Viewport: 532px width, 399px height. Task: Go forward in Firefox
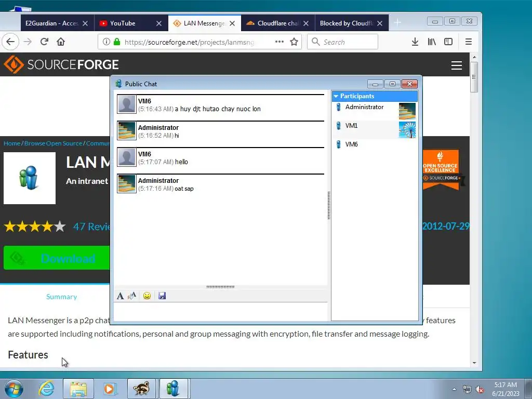(x=28, y=42)
